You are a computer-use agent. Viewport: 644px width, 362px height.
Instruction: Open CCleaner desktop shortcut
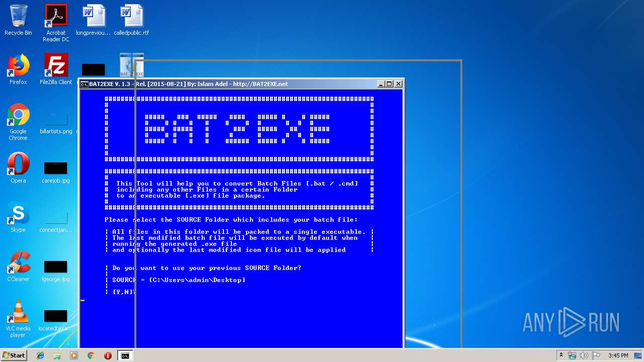(x=18, y=266)
